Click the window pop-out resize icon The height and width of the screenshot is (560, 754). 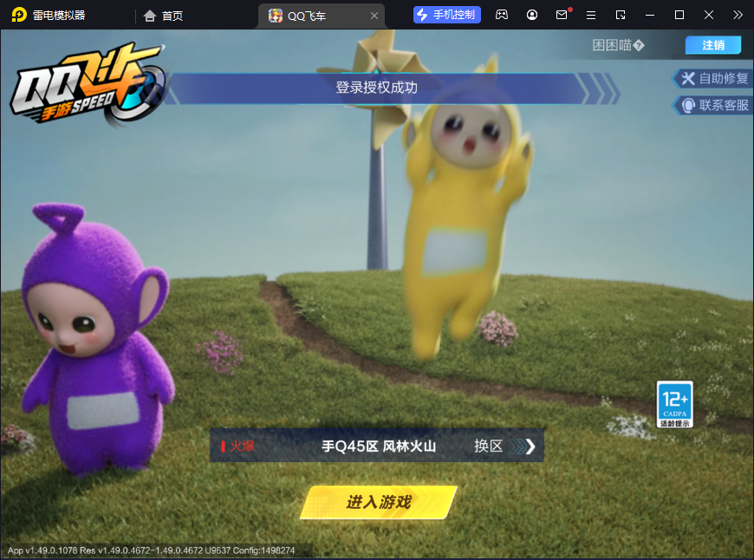tap(621, 15)
